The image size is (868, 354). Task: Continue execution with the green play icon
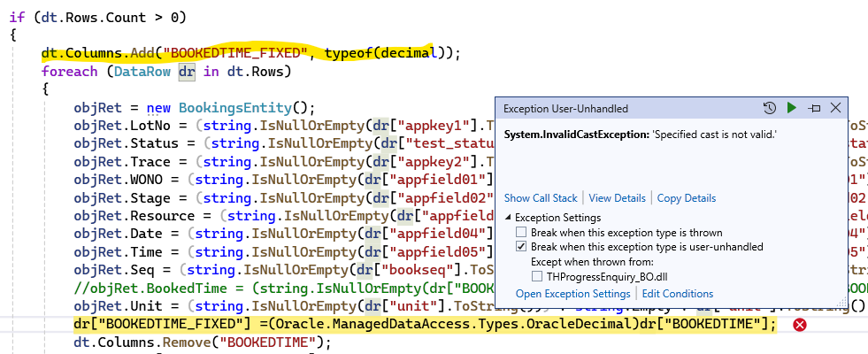(792, 108)
